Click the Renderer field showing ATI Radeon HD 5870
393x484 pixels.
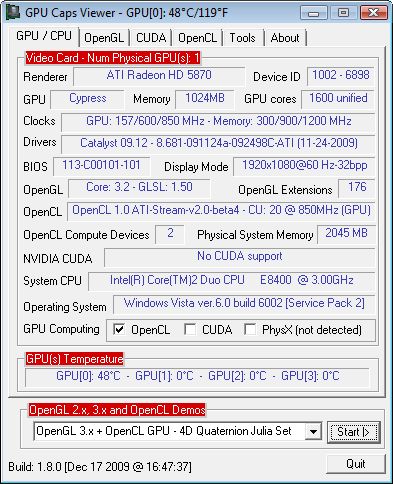click(x=159, y=76)
